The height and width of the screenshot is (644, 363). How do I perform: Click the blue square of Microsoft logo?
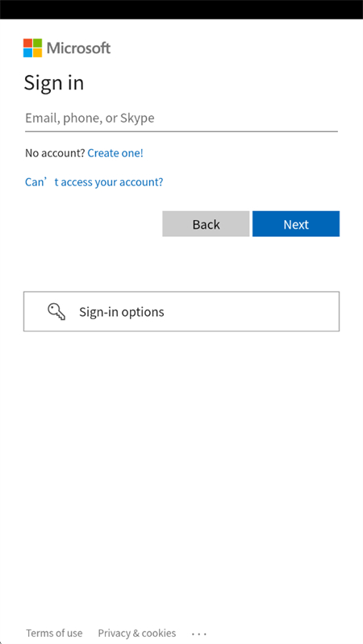(x=27, y=53)
